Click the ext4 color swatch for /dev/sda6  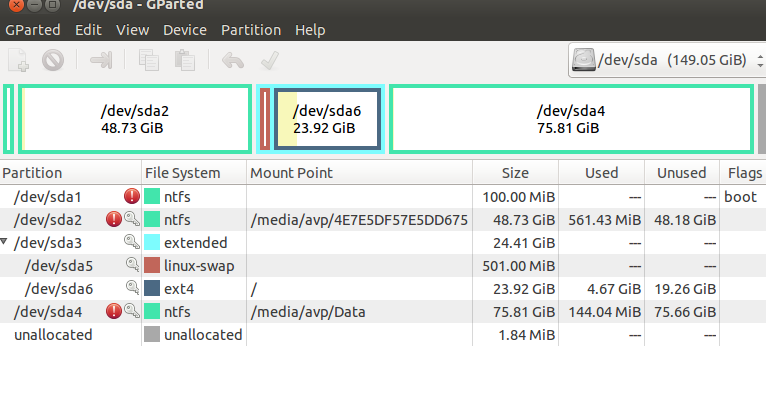[x=152, y=288]
